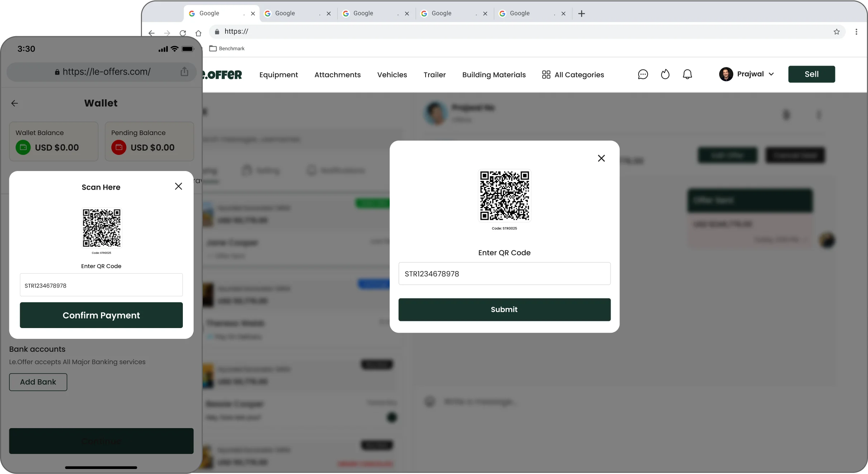Tap the mobile URL le-offers.com bar
This screenshot has height=474, width=868.
[103, 72]
